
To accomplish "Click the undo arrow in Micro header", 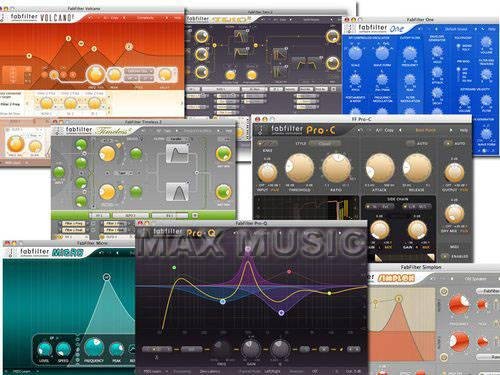I will point(101,253).
